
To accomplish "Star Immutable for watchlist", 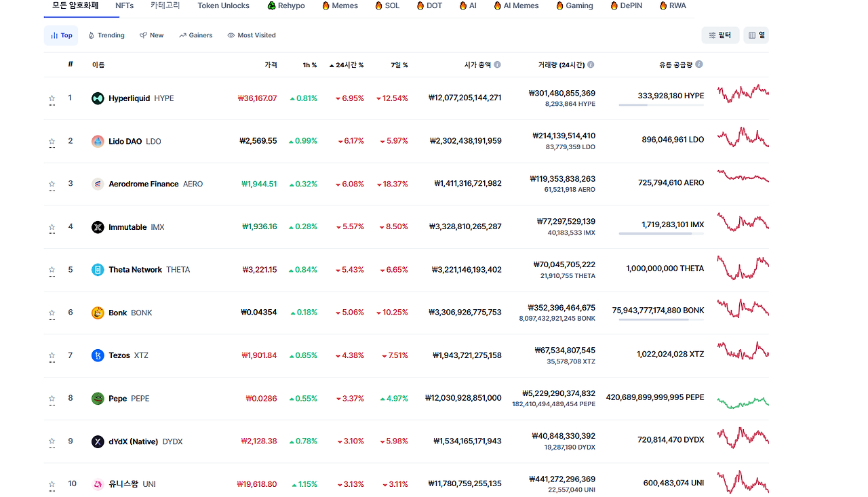I will 52,227.
